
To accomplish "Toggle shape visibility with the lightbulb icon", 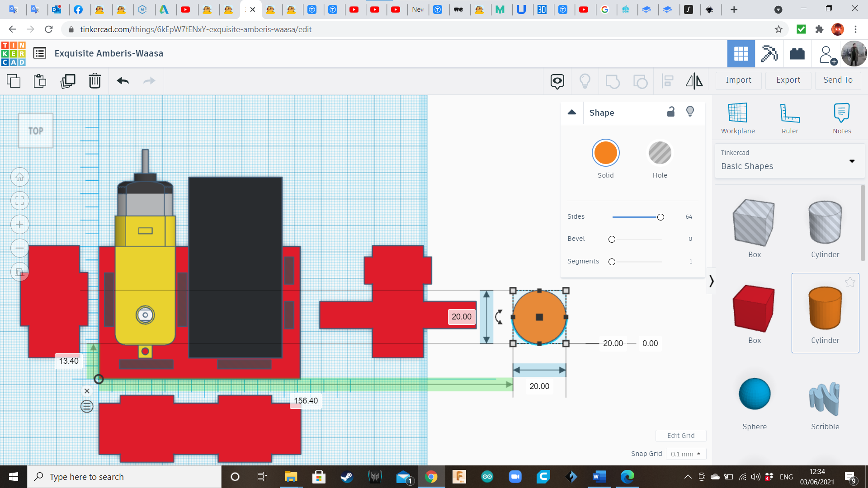I will [x=690, y=112].
